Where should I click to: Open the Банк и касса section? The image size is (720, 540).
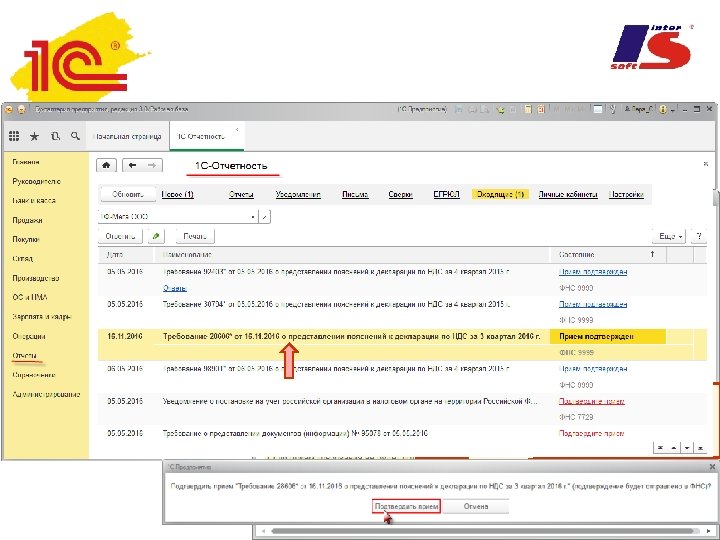[34, 201]
